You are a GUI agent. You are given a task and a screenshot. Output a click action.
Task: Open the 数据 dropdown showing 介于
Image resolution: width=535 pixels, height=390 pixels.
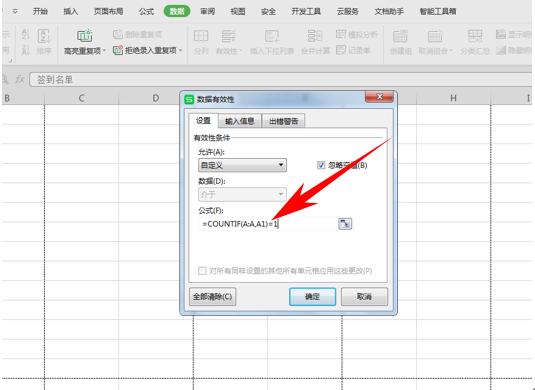242,194
